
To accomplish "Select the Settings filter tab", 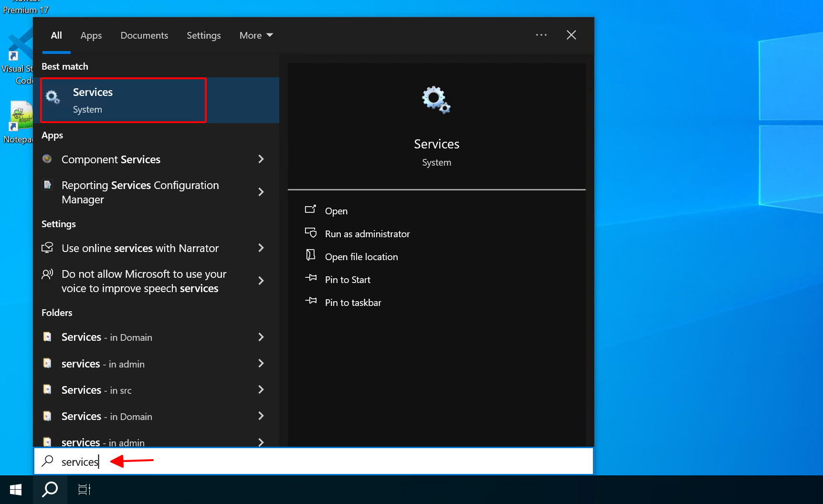I will 203,35.
